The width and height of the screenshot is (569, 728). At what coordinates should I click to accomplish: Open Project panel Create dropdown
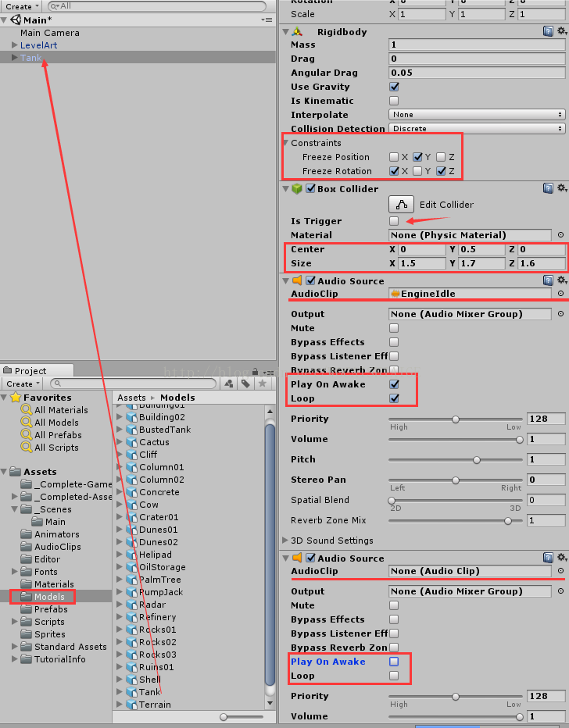(x=22, y=384)
